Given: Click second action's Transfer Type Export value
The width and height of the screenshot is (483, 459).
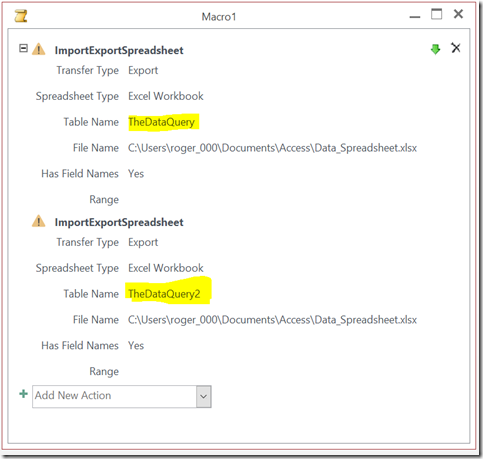Looking at the screenshot, I should [143, 242].
